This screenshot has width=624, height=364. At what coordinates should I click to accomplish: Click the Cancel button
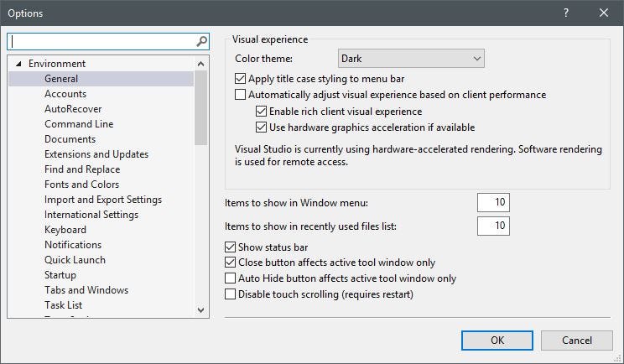[x=577, y=341]
